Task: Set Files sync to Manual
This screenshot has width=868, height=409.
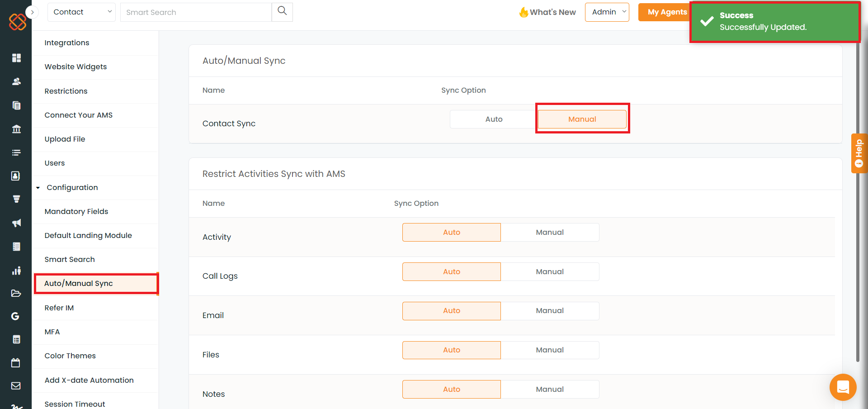Action: (x=550, y=350)
